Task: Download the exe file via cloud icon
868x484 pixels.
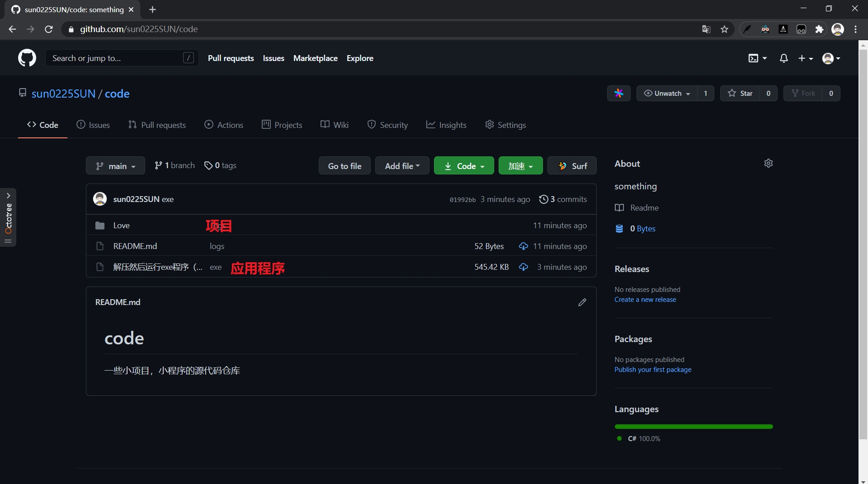Action: 523,267
